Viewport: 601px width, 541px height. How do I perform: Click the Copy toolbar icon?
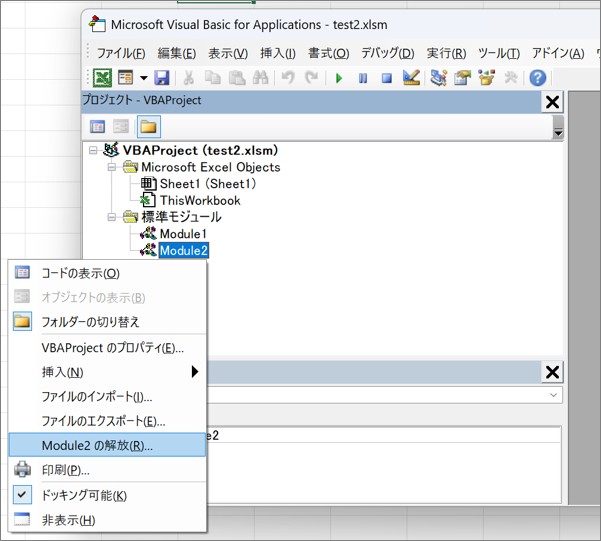212,78
